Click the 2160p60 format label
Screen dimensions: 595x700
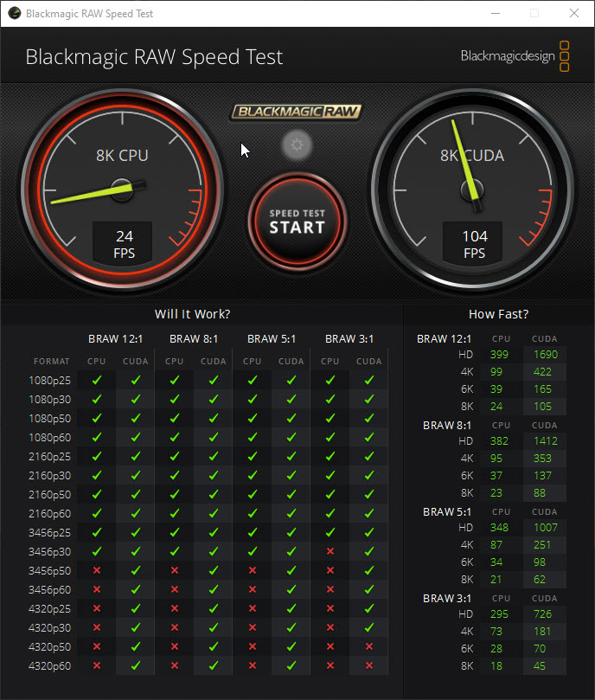pyautogui.click(x=49, y=514)
